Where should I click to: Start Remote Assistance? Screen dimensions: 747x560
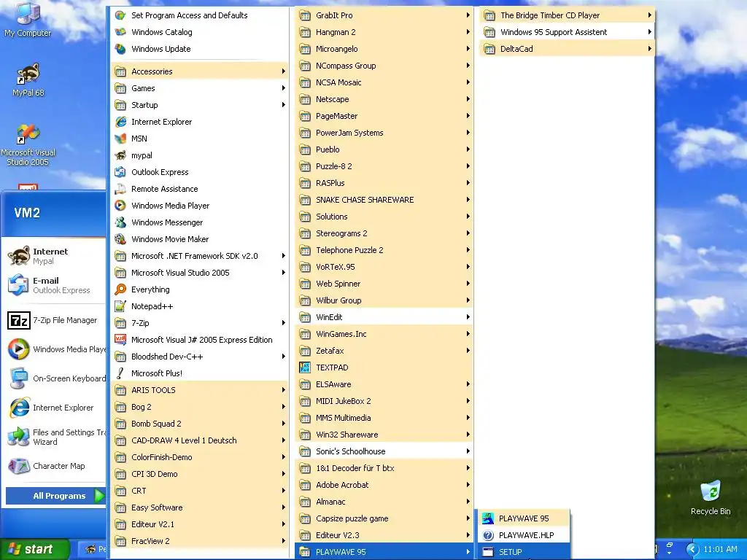[199, 189]
